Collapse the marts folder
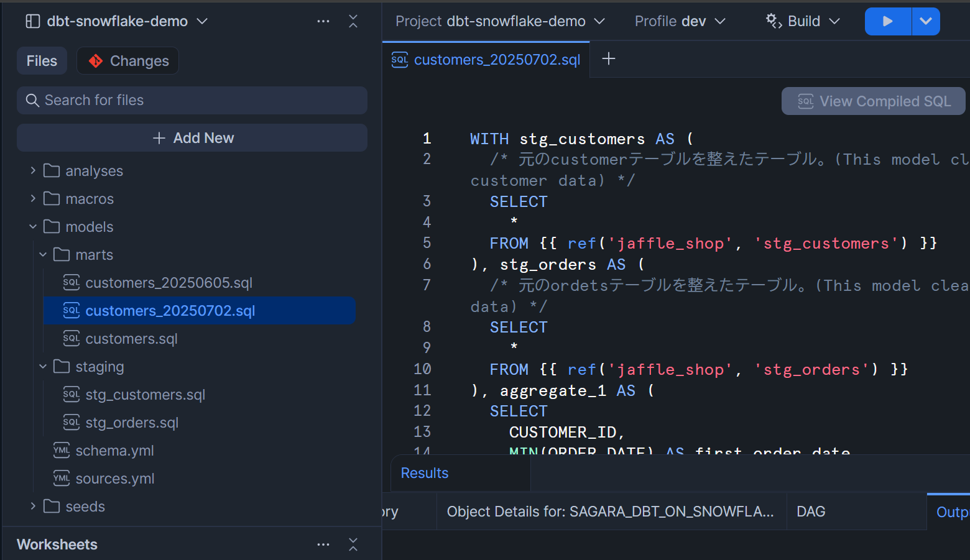970x560 pixels. (43, 254)
